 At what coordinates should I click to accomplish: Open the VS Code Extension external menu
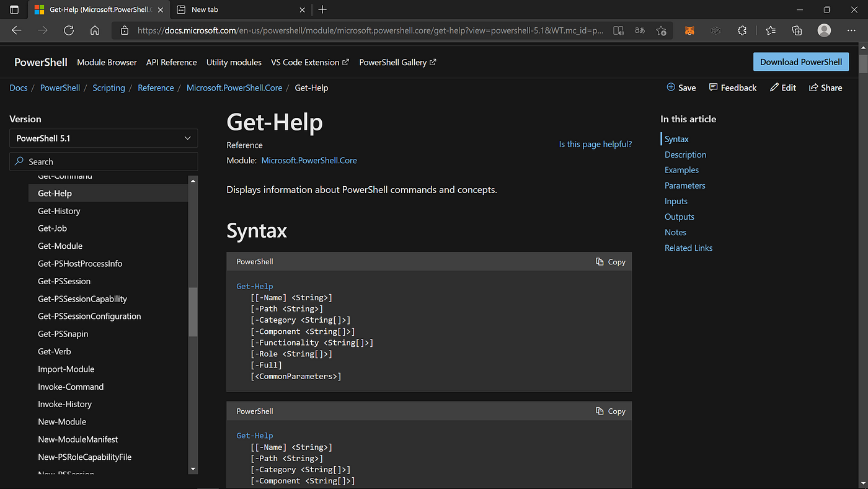(x=310, y=62)
